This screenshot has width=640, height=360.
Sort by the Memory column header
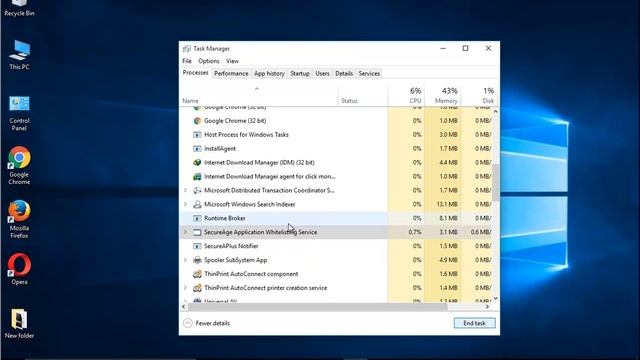tap(442, 96)
